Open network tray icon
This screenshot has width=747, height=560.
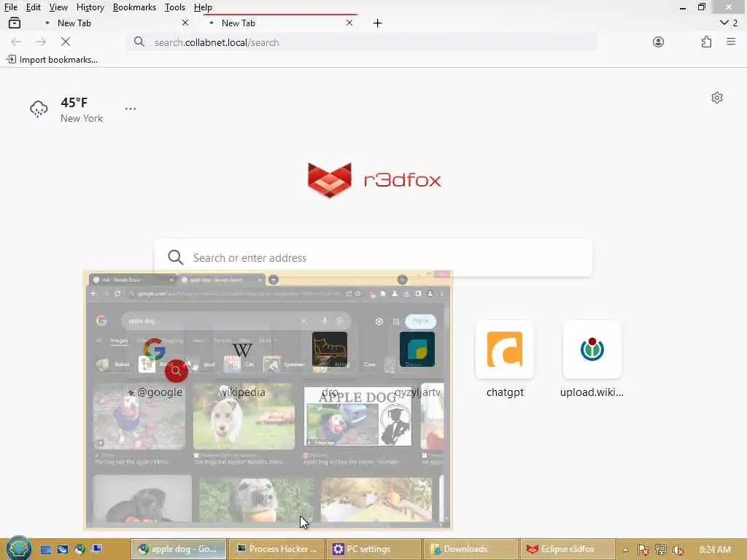[x=660, y=550]
